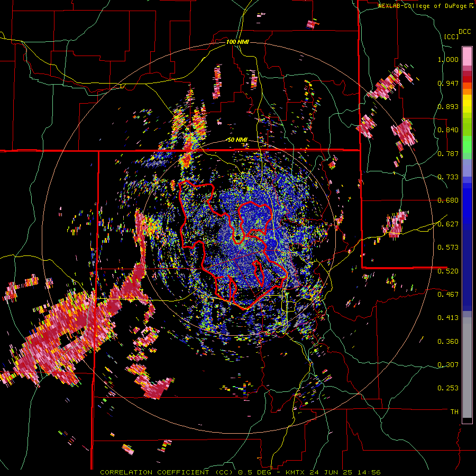Image resolution: width=476 pixels, height=476 pixels.
Task: Click the 0.360 legend value
Action: pos(448,342)
